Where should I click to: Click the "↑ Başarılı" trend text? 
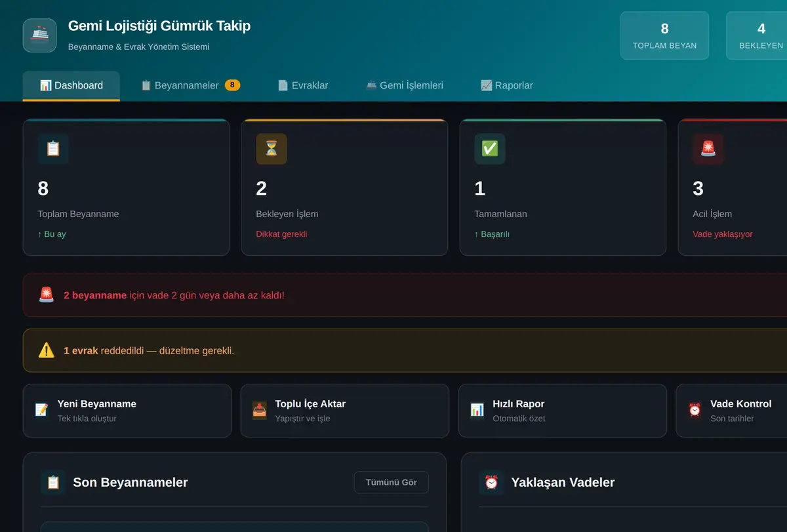click(x=492, y=234)
